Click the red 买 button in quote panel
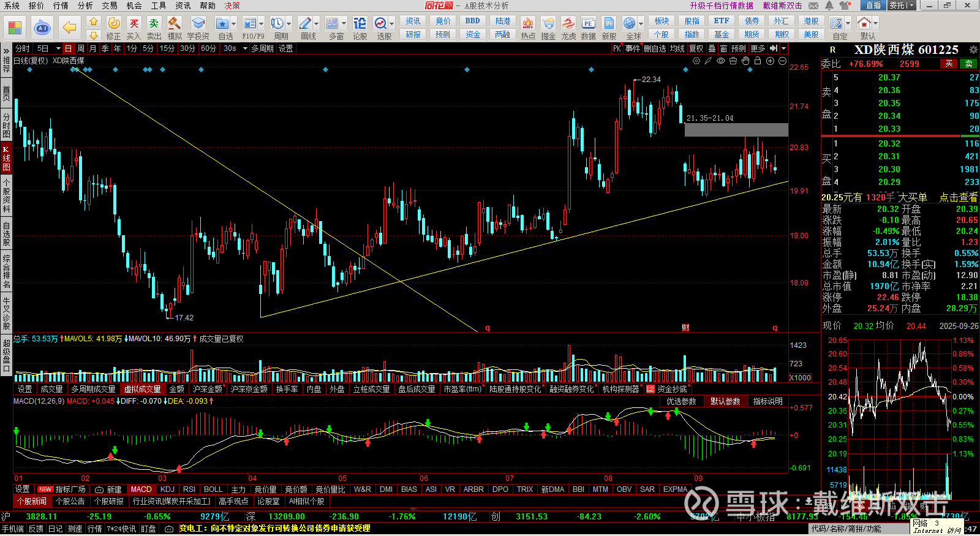The height and width of the screenshot is (536, 980). tap(949, 64)
